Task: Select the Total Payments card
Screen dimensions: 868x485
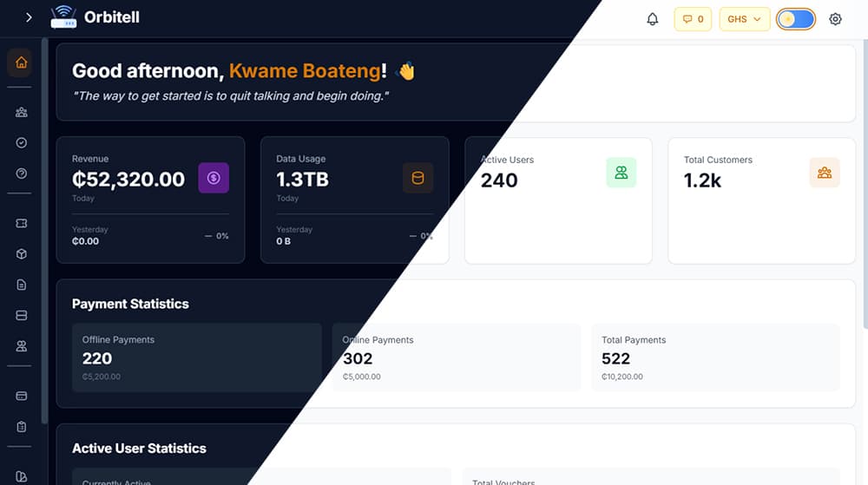Action: point(716,357)
